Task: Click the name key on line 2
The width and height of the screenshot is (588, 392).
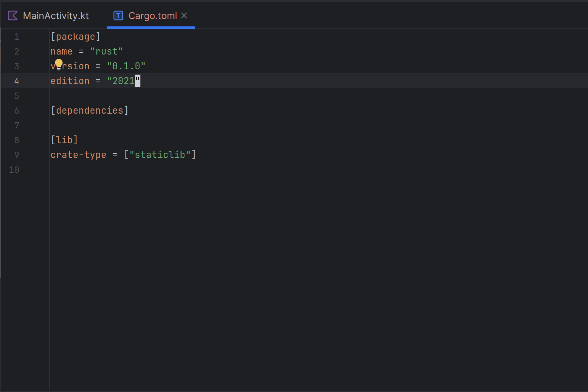Action: tap(62, 51)
